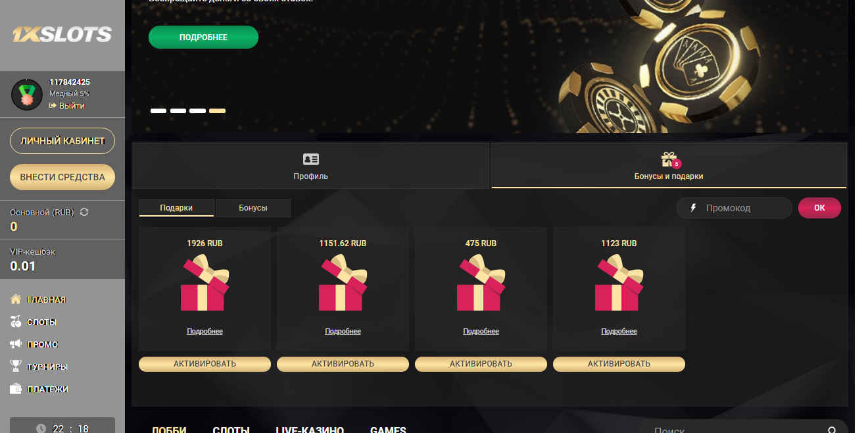Click the 1151.62 RUB gift box icon
Viewport: 868px width, 433px height.
point(343,283)
